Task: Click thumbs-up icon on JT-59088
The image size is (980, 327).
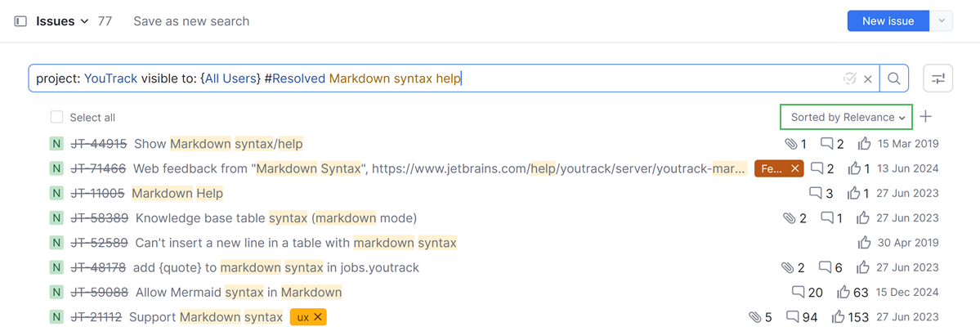Action: 843,292
